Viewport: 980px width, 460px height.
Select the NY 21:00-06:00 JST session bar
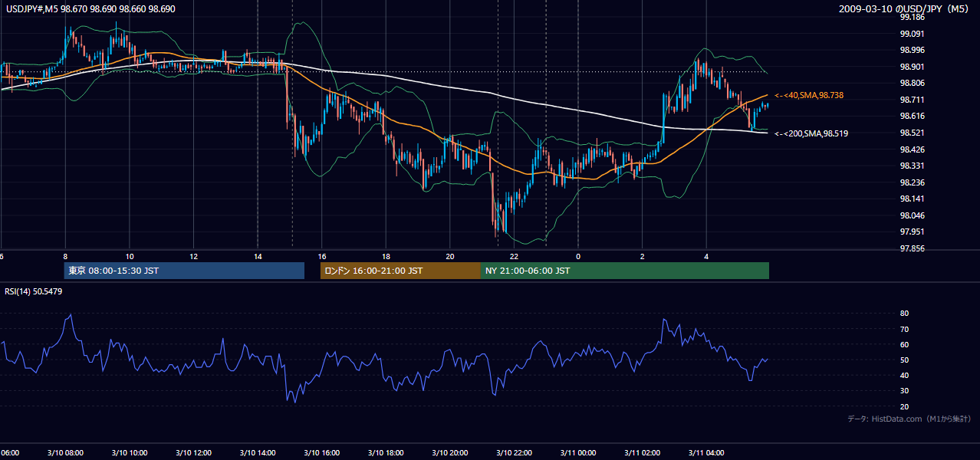[625, 271]
